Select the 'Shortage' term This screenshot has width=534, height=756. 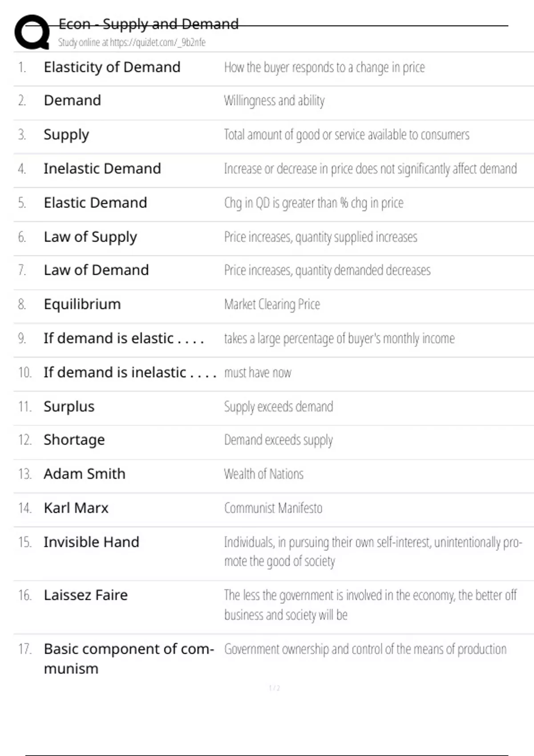coord(74,440)
